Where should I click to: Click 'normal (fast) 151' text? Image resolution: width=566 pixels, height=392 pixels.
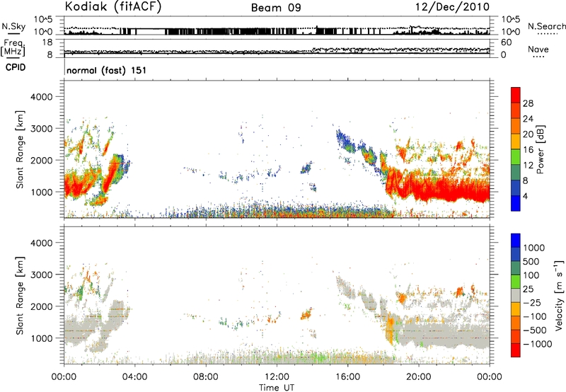[107, 70]
